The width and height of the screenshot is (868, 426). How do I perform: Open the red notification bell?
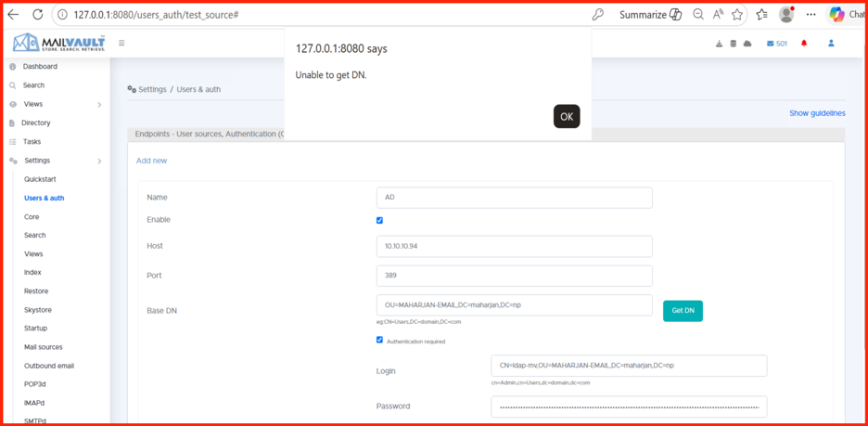tap(804, 44)
